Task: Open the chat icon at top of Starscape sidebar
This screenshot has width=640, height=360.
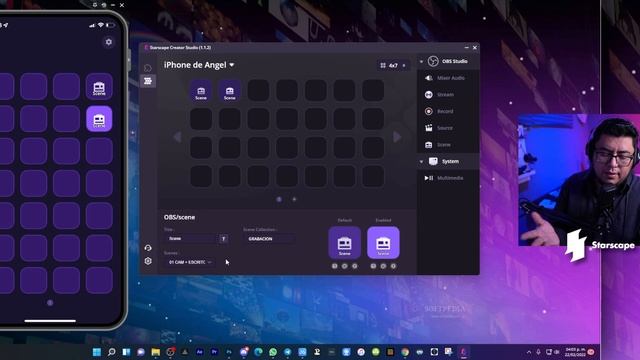Action: pos(148,68)
